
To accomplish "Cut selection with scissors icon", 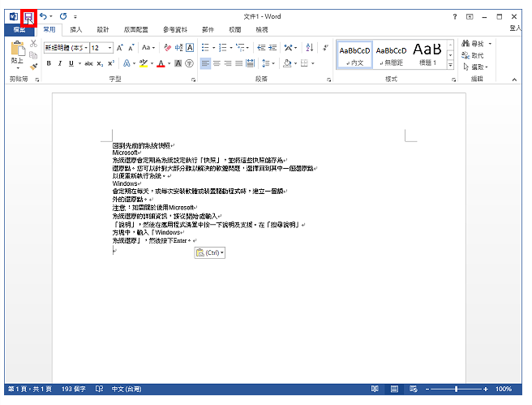I will pyautogui.click(x=33, y=44).
